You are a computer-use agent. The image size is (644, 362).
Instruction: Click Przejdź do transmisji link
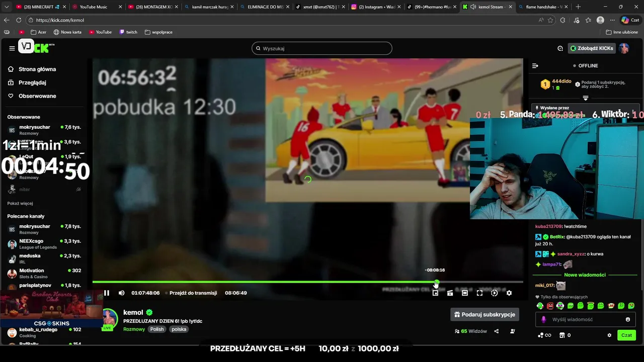click(193, 293)
